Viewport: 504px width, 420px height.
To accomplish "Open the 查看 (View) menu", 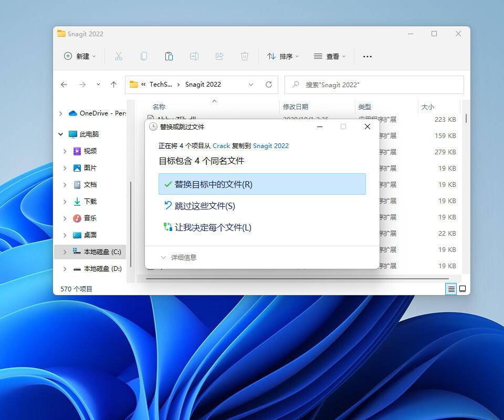I will pyautogui.click(x=329, y=56).
